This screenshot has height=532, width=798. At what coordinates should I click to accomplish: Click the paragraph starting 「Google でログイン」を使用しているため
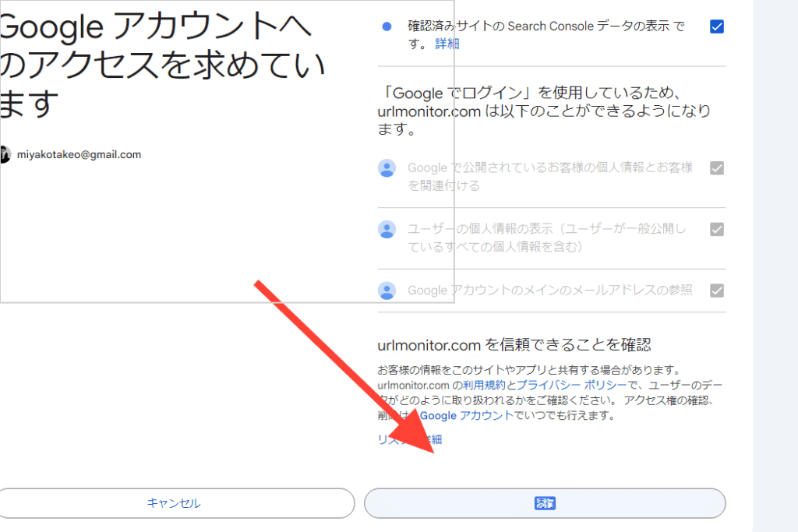544,111
